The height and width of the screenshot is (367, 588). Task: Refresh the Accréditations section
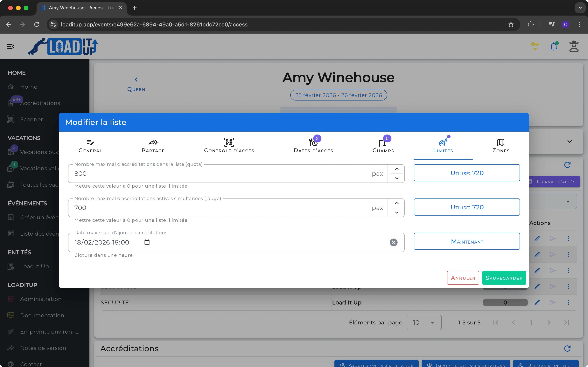point(567,349)
